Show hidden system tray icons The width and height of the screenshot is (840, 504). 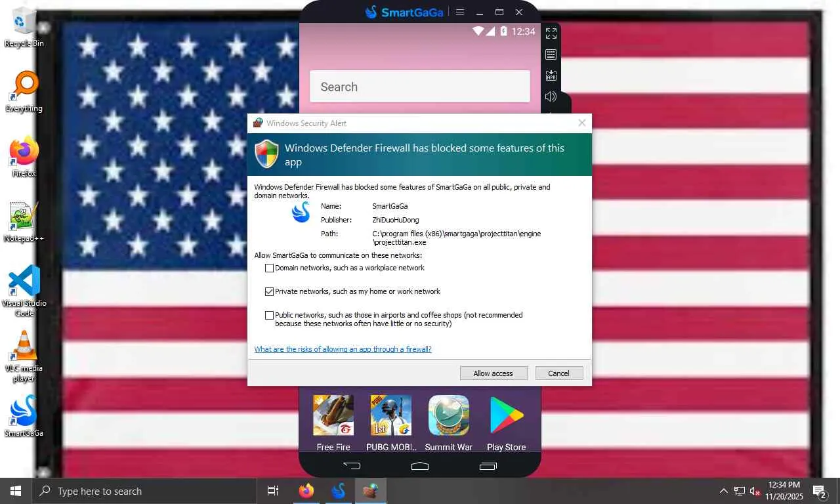coord(724,491)
